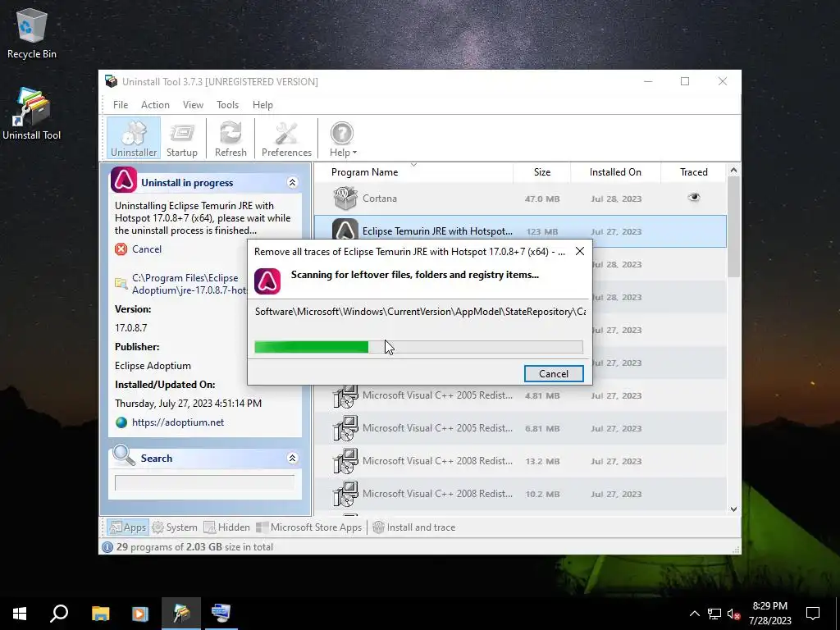Open Recycle Bin desktop icon

coord(32,34)
